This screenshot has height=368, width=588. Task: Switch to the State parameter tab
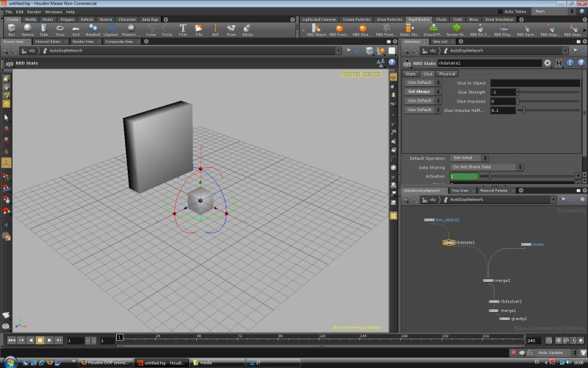click(x=411, y=74)
